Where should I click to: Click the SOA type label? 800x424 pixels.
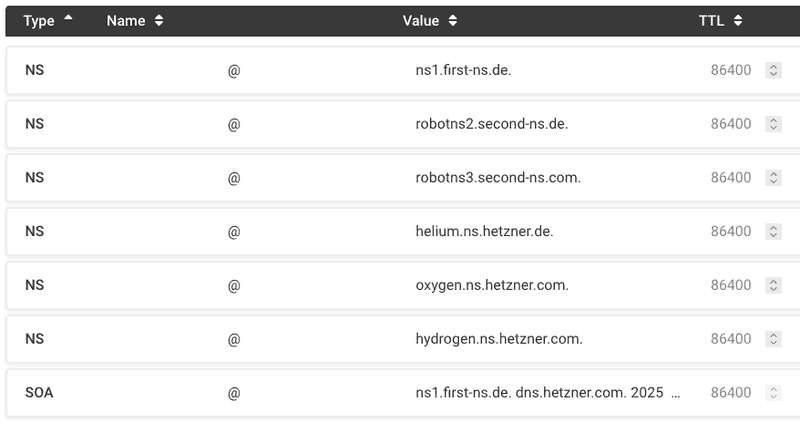[39, 393]
